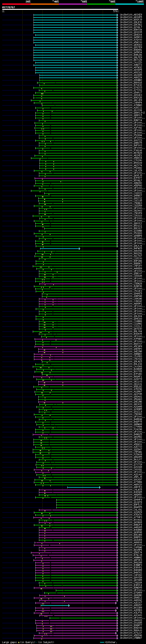The width and height of the screenshot is (146, 644).
Task: Click the UniRef100_A9UV48 label
Action: coord(131,251)
